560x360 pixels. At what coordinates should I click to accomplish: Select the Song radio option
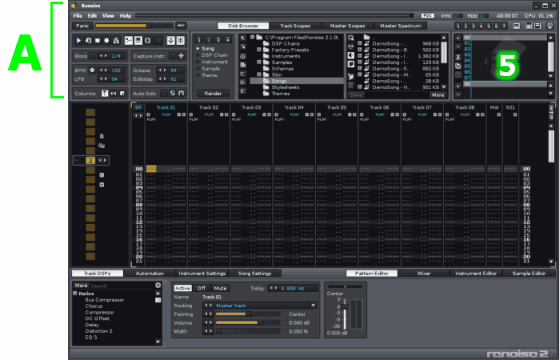(x=205, y=48)
